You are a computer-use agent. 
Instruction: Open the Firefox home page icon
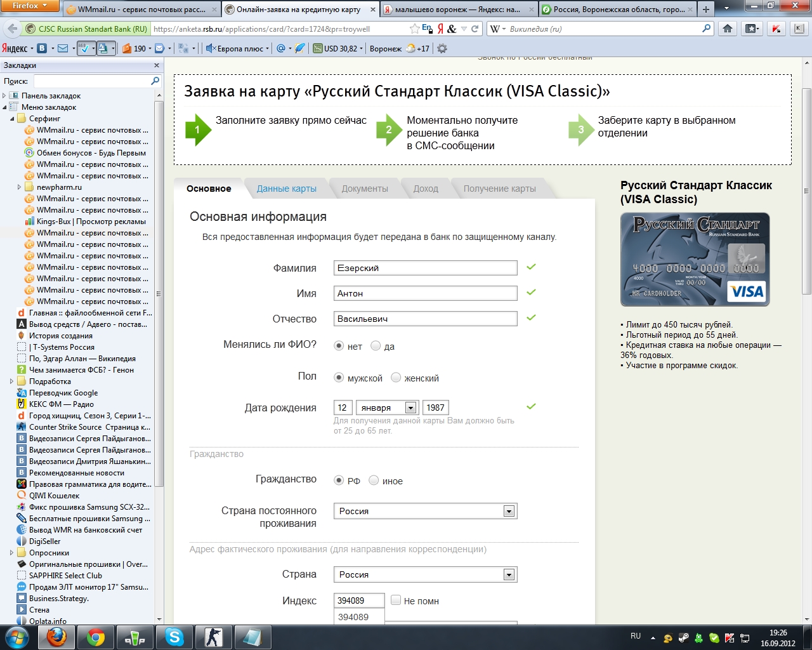tap(728, 29)
